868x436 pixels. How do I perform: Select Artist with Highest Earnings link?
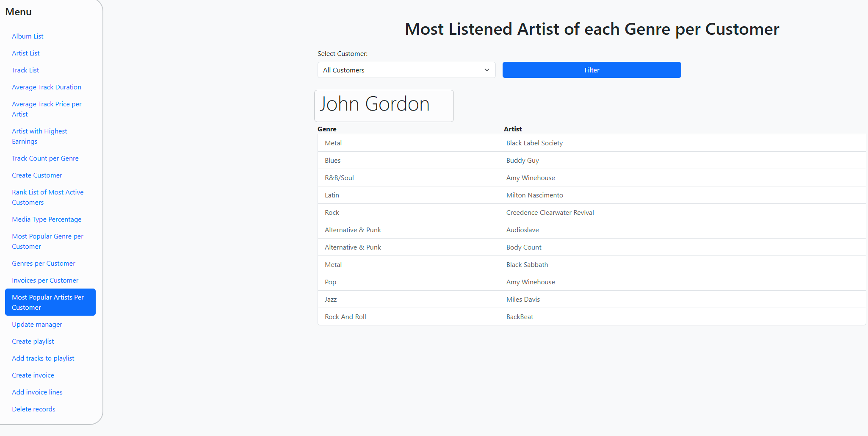pyautogui.click(x=39, y=136)
